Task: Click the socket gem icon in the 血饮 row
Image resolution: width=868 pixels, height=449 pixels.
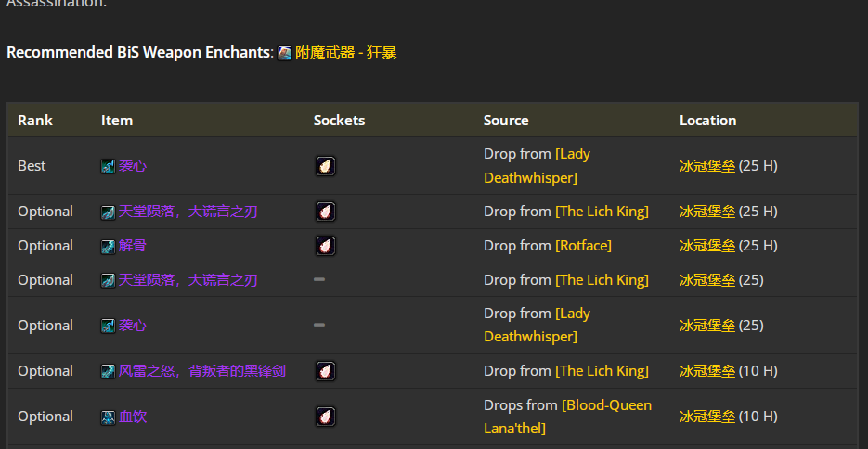Action: (325, 417)
